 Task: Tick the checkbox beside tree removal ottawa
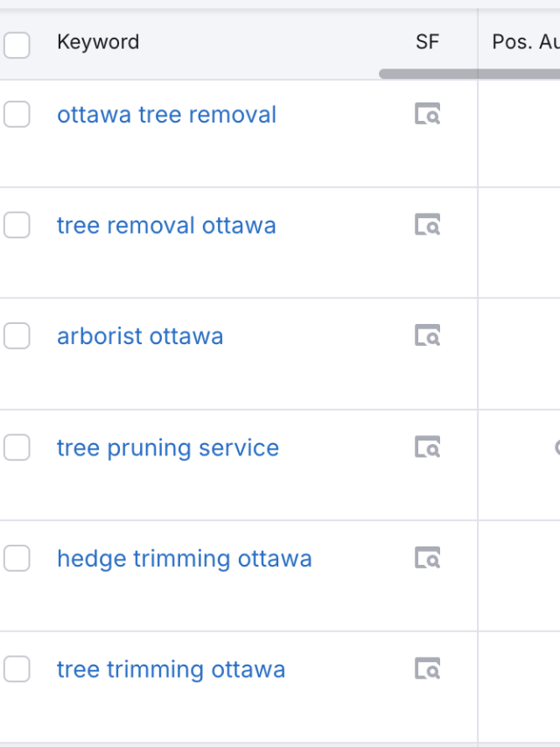click(x=17, y=225)
